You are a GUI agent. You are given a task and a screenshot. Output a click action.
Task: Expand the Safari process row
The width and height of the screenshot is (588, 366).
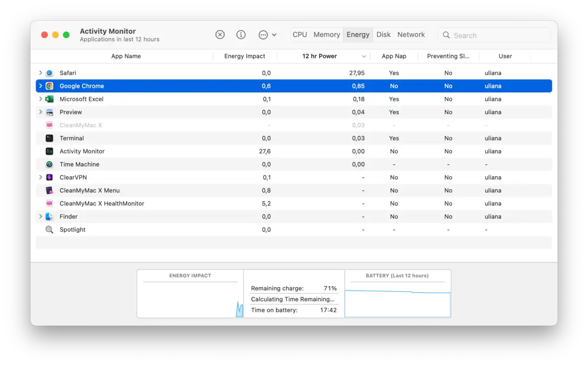(x=41, y=73)
